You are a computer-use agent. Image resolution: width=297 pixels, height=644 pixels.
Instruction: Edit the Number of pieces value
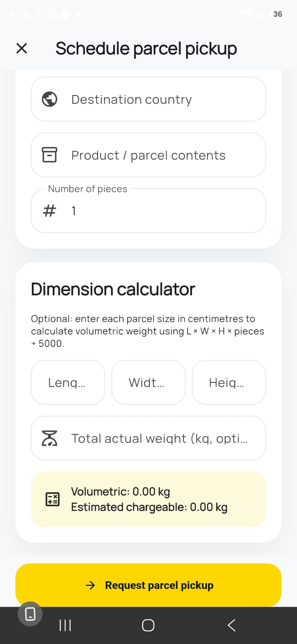(x=148, y=211)
